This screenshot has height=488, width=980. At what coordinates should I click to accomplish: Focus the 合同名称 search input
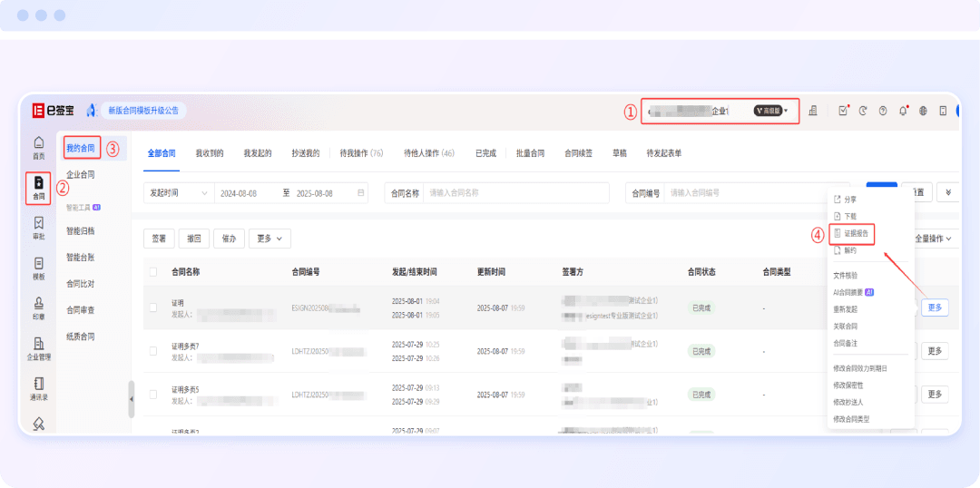click(x=515, y=193)
